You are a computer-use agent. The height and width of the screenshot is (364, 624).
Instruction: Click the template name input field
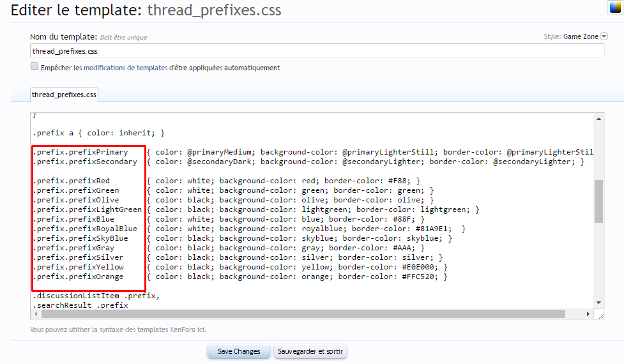point(317,51)
